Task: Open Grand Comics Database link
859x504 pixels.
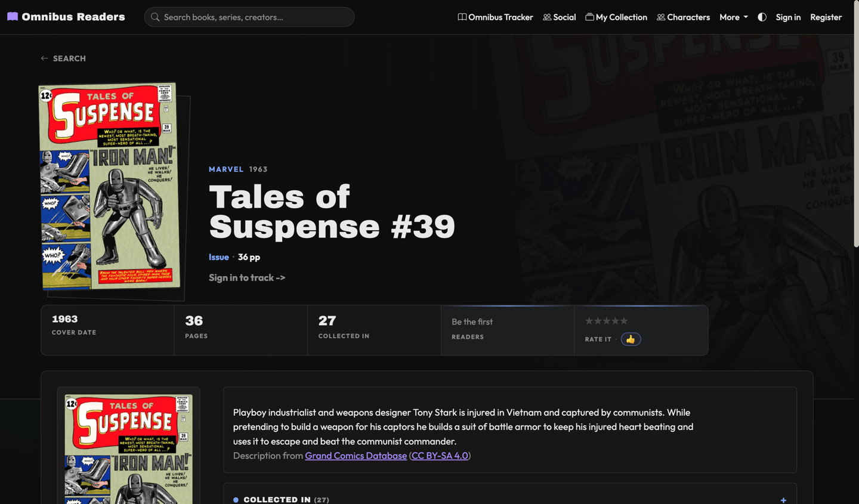Action: coord(356,456)
